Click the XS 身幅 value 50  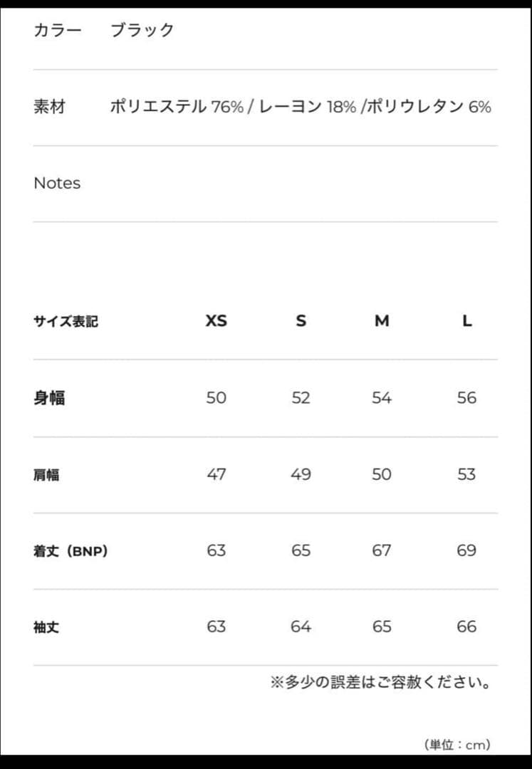pos(216,397)
